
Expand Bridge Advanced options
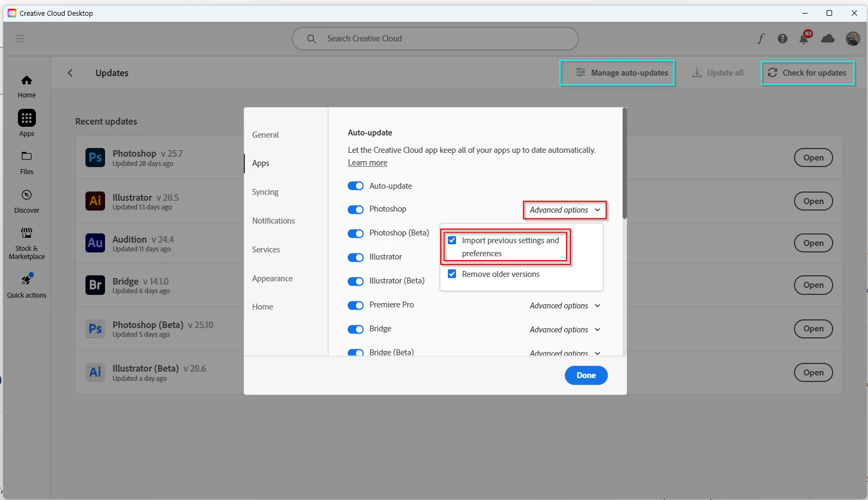point(565,330)
